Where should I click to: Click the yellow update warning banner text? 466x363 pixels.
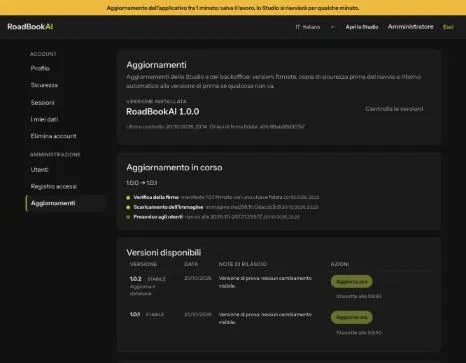(x=233, y=8)
